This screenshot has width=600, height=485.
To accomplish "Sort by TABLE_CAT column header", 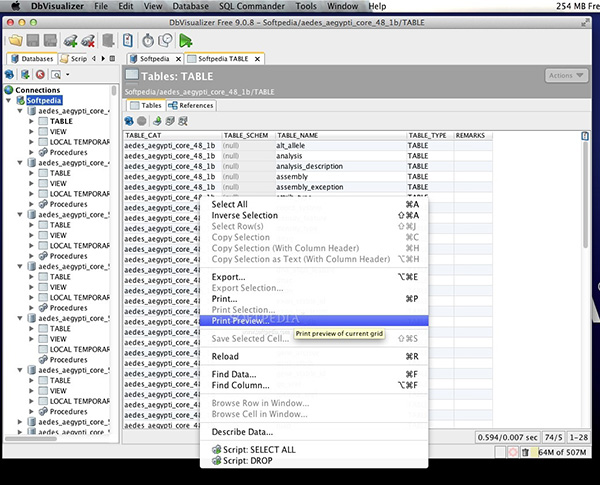I will (x=173, y=136).
